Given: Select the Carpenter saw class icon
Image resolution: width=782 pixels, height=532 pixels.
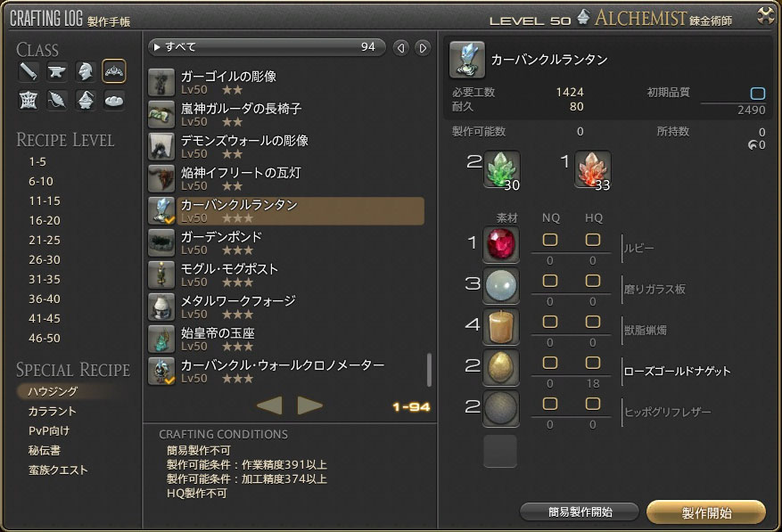Looking at the screenshot, I should (x=28, y=71).
